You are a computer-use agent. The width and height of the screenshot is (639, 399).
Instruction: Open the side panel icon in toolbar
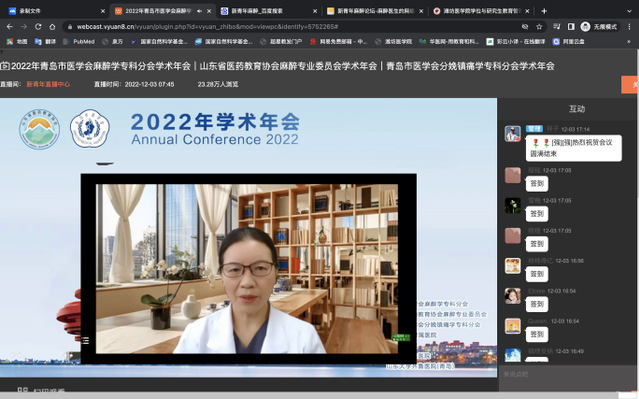tap(571, 26)
